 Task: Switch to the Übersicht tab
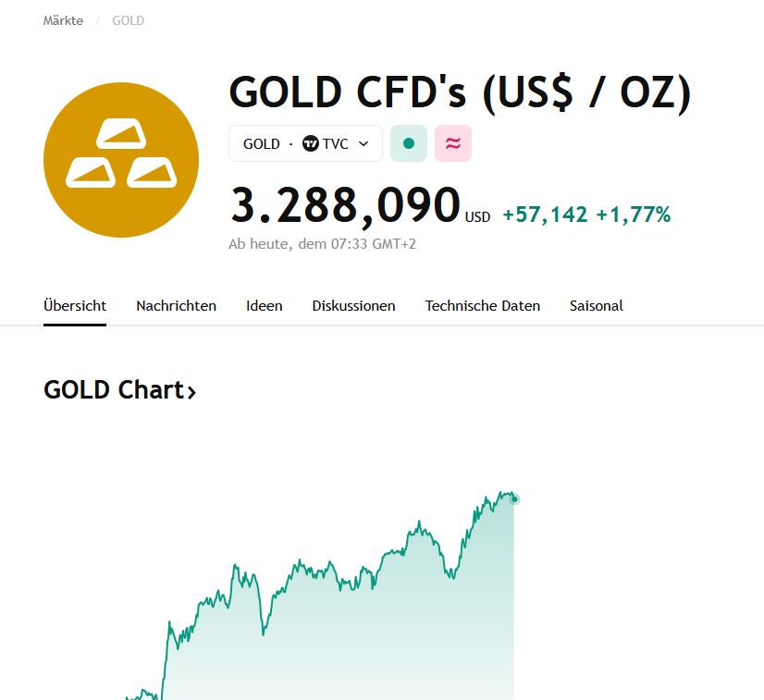(x=75, y=305)
